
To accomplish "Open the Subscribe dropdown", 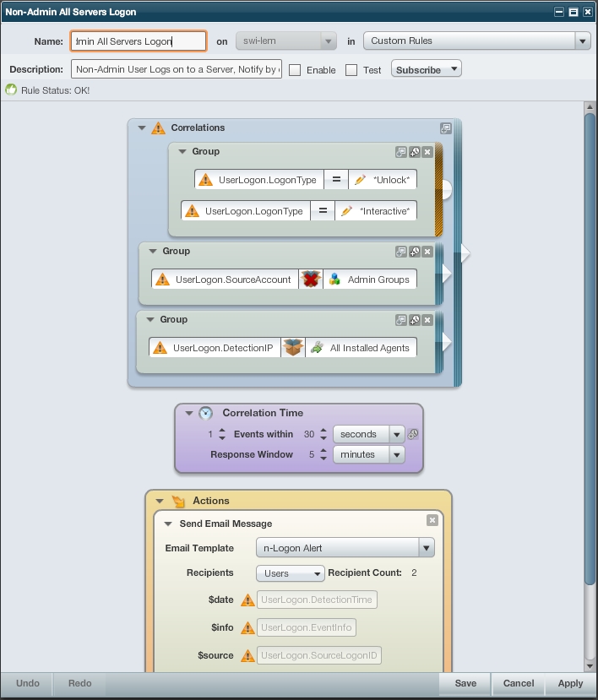I will (427, 69).
